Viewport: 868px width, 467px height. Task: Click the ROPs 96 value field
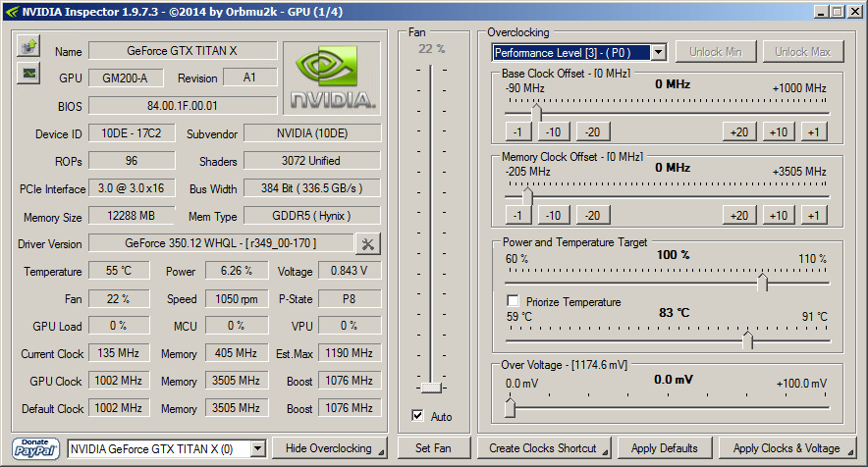click(x=132, y=161)
